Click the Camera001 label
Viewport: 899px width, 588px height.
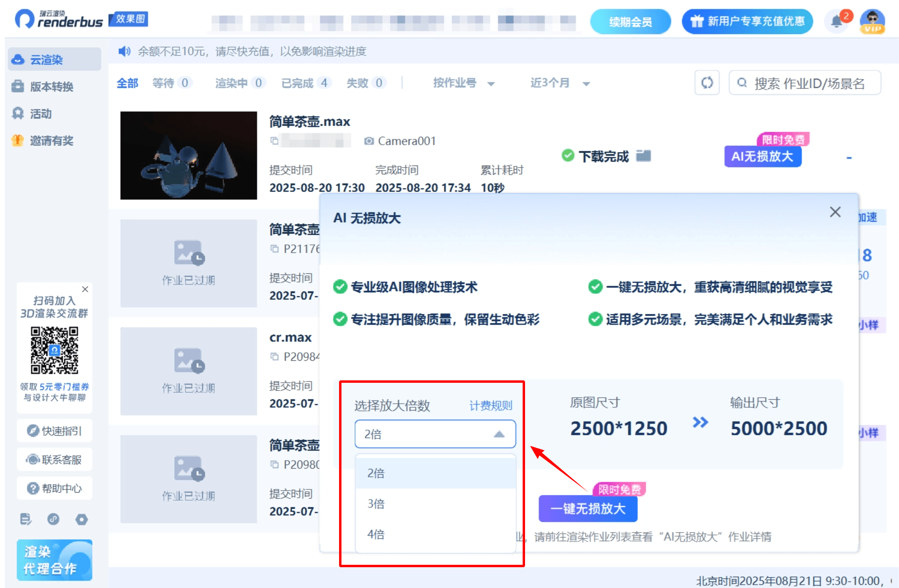[x=406, y=141]
